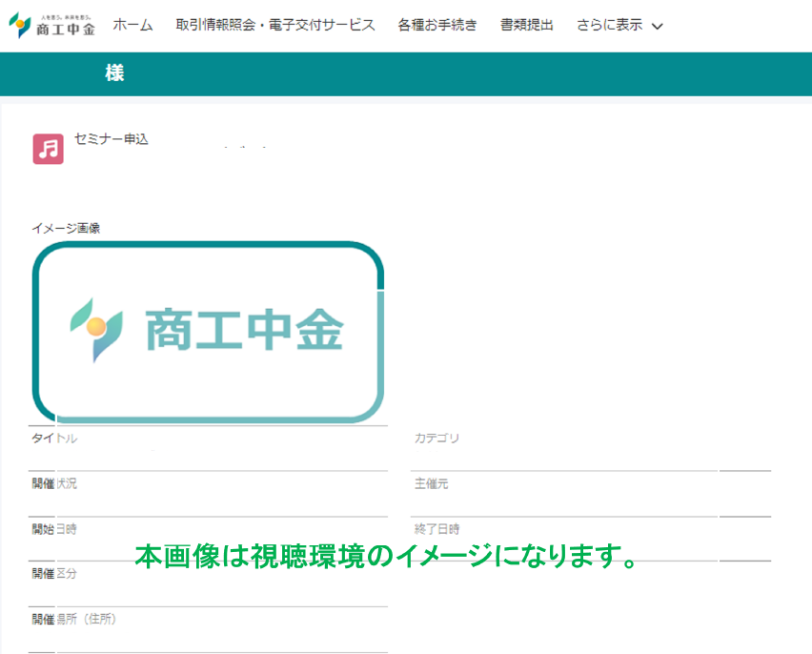Go to 書類提出 page
Screen dimensions: 812x654
coord(527,25)
